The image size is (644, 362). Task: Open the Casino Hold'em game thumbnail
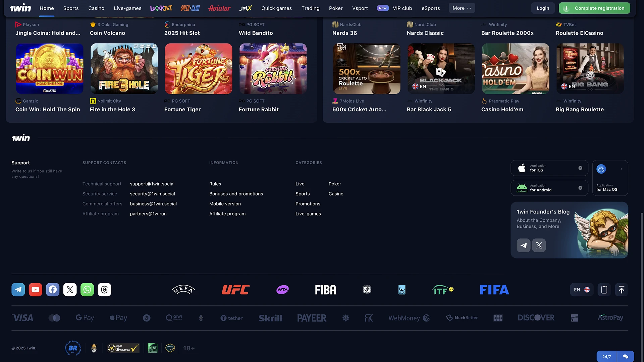516,69
